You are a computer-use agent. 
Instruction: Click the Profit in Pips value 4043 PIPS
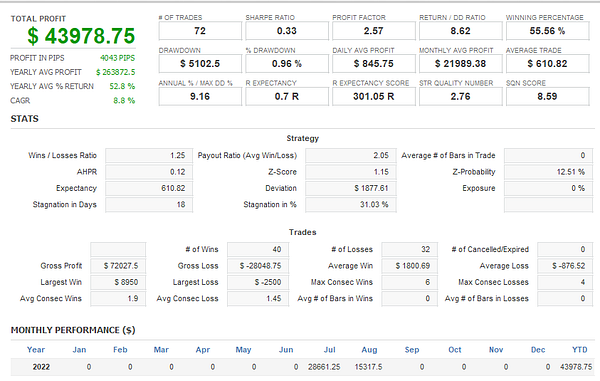[x=117, y=58]
